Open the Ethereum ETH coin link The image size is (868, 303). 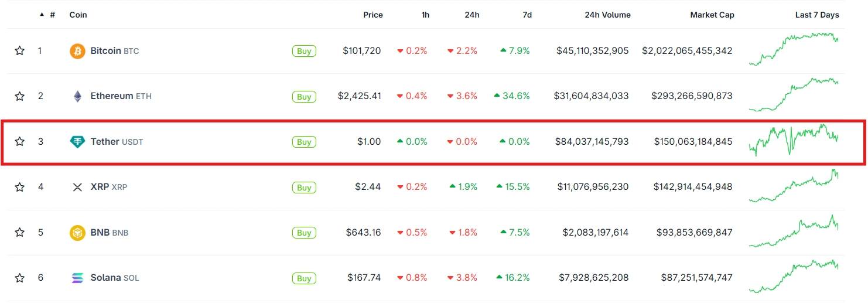(x=121, y=96)
